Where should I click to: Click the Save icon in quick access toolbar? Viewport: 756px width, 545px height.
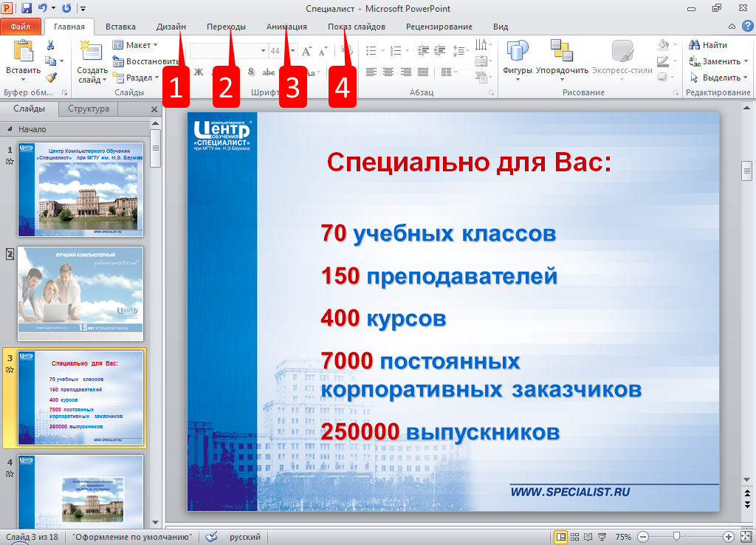pyautogui.click(x=27, y=8)
